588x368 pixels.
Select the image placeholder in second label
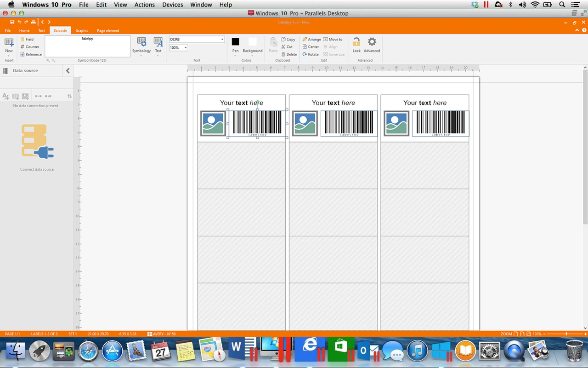pyautogui.click(x=305, y=123)
